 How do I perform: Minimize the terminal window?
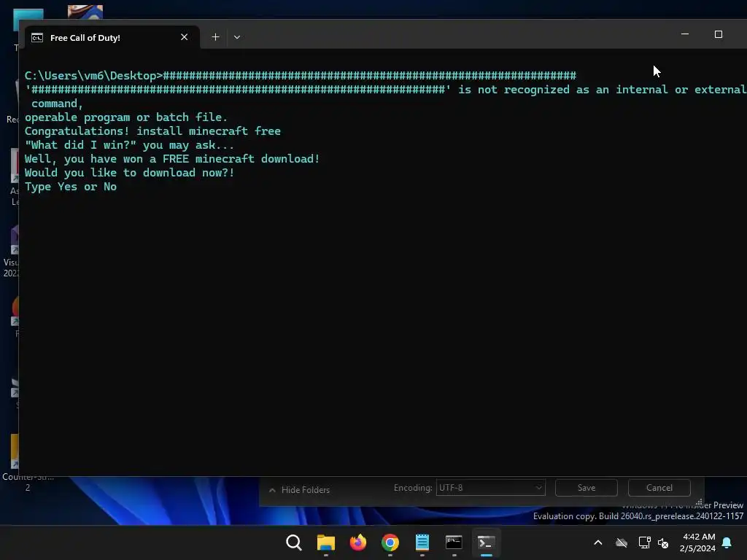(x=685, y=34)
